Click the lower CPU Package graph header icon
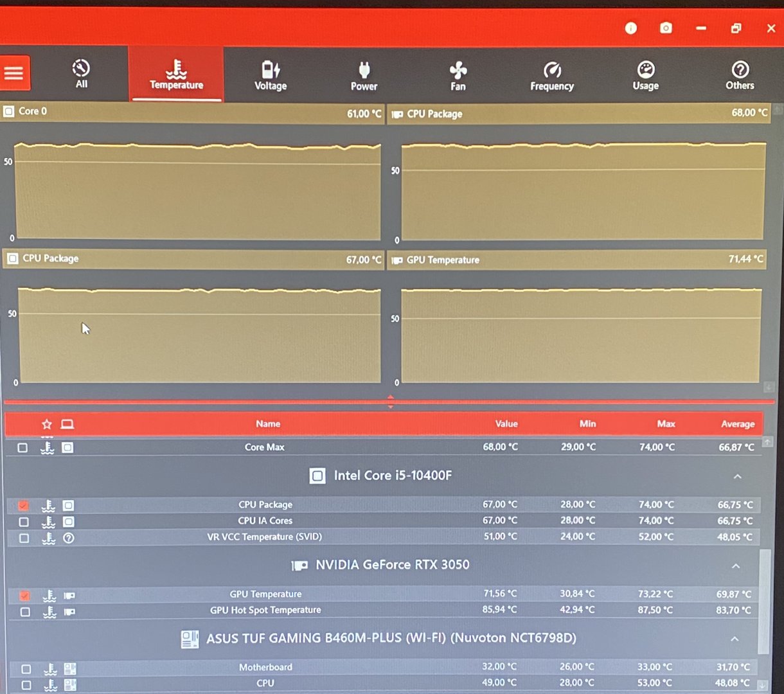This screenshot has width=784, height=694. coord(12,258)
